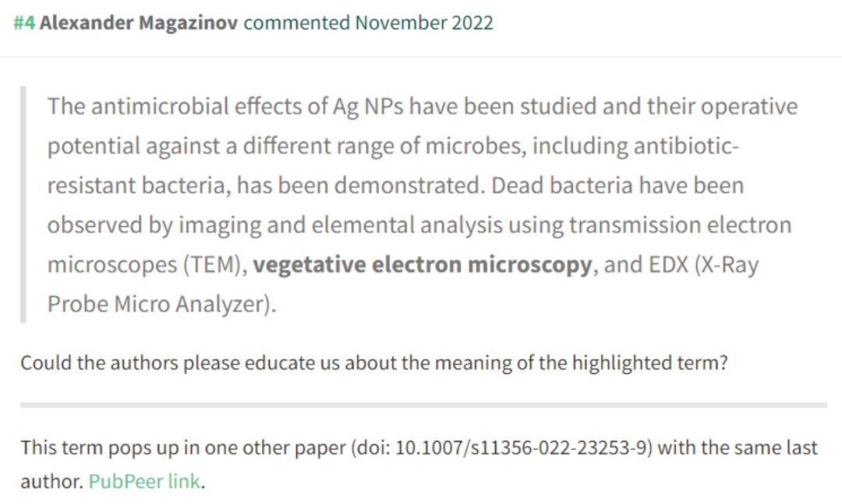Screen dimensions: 842x504
Task: Click 'highlighted term?' at the question's end
Action: click(x=649, y=363)
